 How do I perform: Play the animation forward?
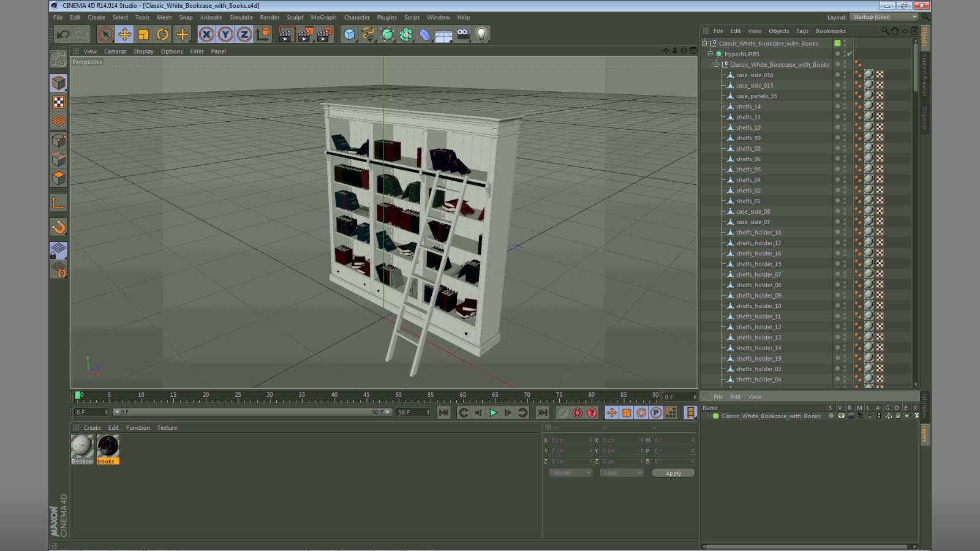(x=493, y=413)
